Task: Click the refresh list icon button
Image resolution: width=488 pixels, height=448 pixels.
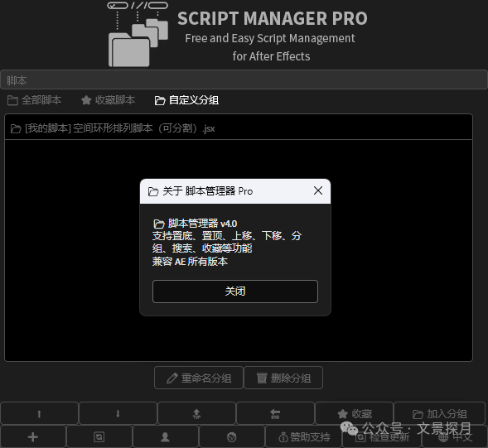Action: pos(99,436)
